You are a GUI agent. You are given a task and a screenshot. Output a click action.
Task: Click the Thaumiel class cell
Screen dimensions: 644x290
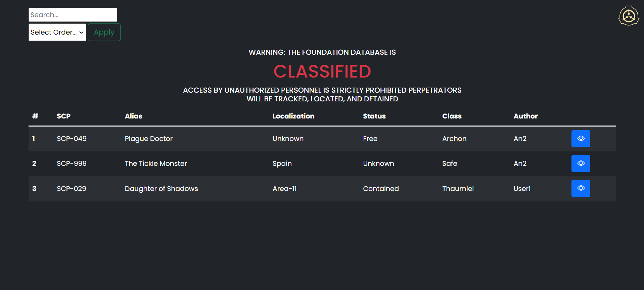pyautogui.click(x=458, y=189)
